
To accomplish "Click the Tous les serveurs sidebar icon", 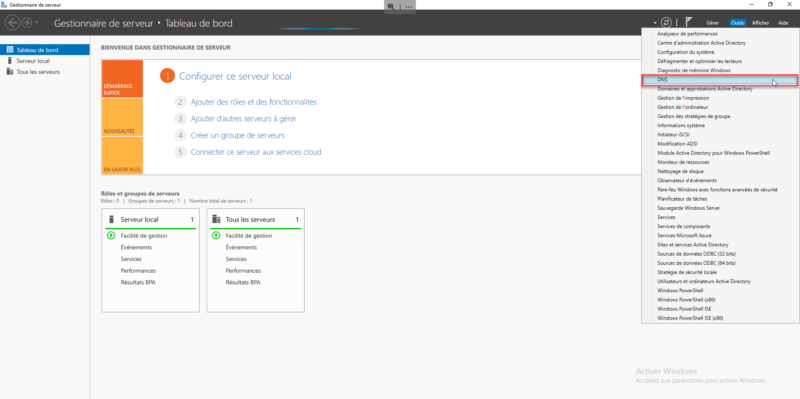I will pos(10,72).
